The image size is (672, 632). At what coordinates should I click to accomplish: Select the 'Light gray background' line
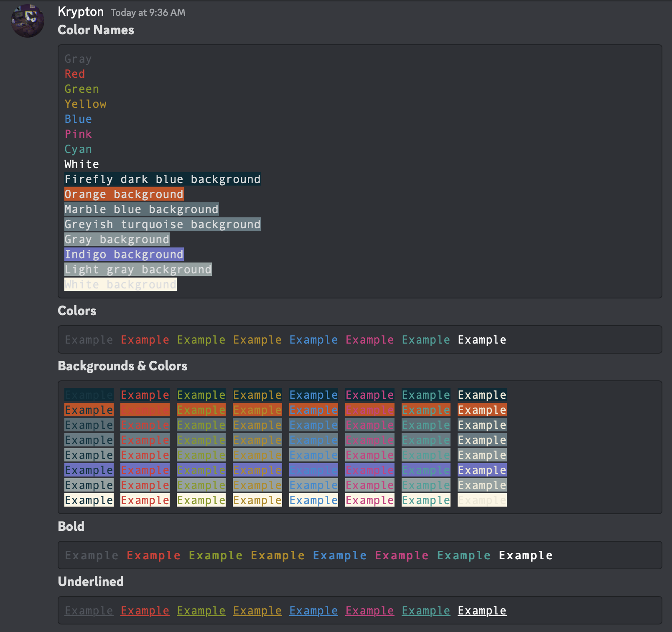point(138,270)
